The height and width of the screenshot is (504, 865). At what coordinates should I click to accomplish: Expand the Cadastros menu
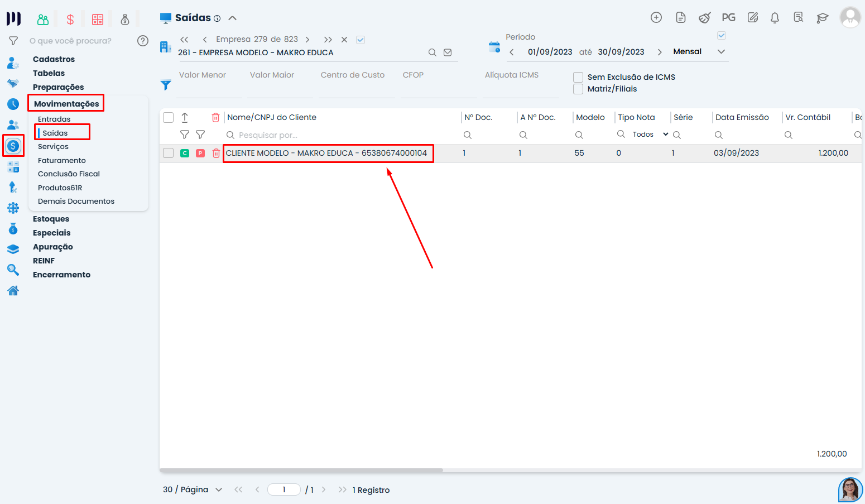(x=54, y=59)
